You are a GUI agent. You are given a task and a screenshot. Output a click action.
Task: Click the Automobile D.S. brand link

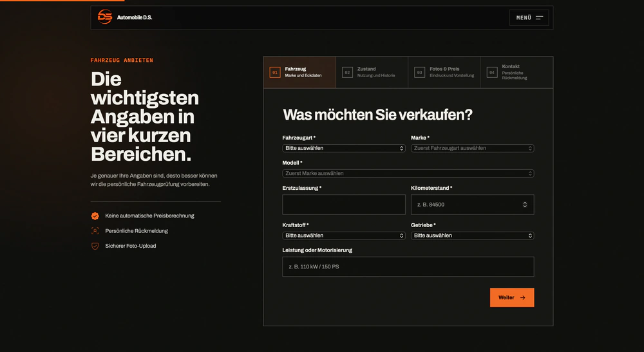(125, 17)
